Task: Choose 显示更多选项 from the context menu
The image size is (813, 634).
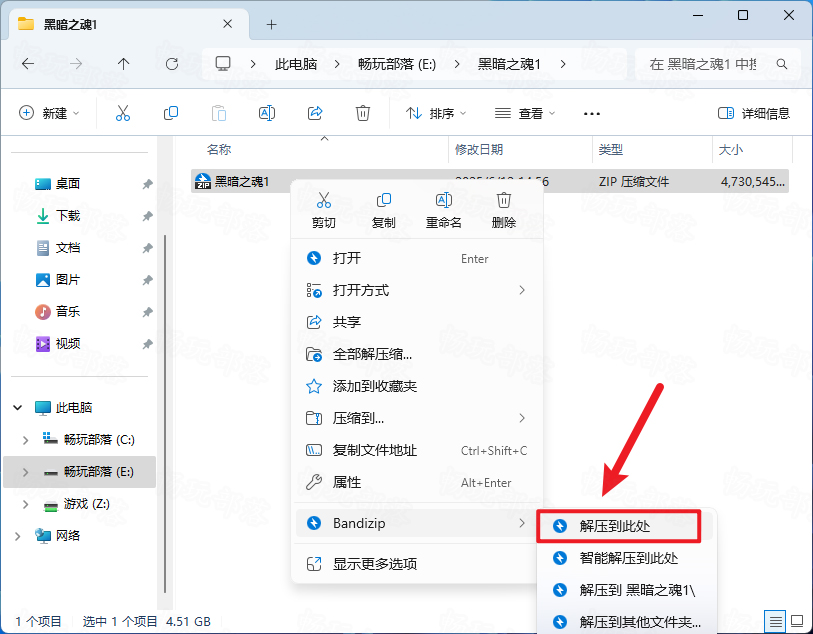Action: (417, 564)
